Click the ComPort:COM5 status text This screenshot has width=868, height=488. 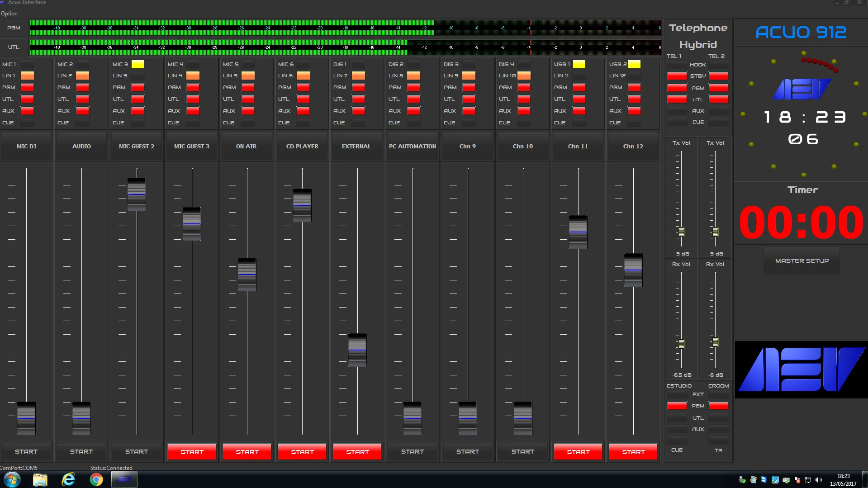[x=19, y=468]
